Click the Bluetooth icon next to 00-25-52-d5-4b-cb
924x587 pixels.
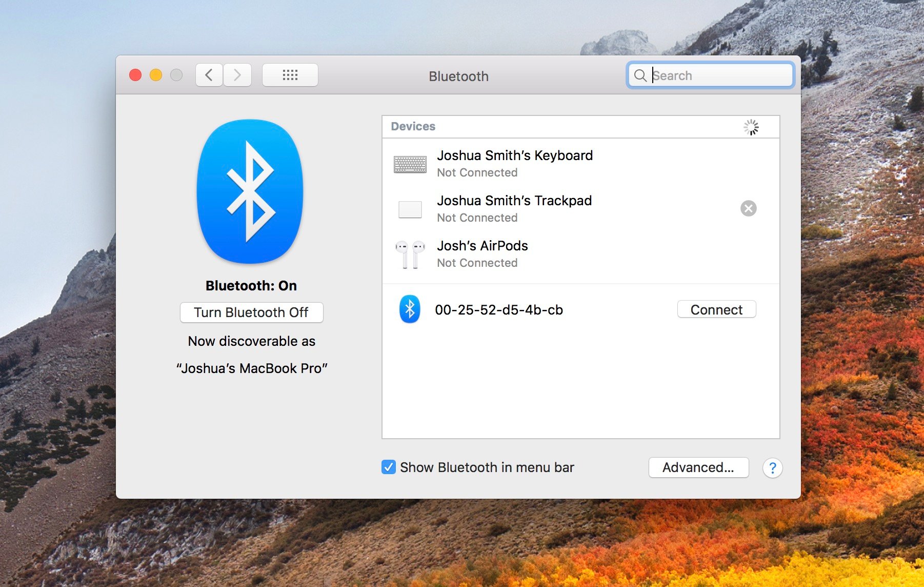tap(410, 309)
